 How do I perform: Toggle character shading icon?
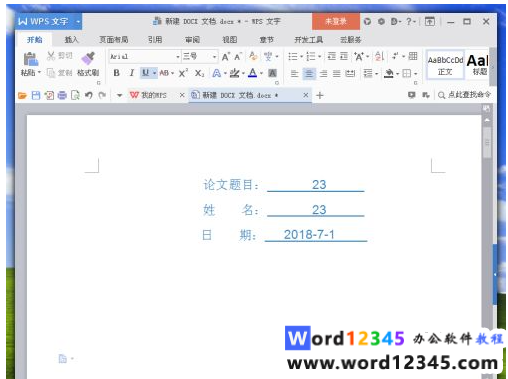coord(272,73)
